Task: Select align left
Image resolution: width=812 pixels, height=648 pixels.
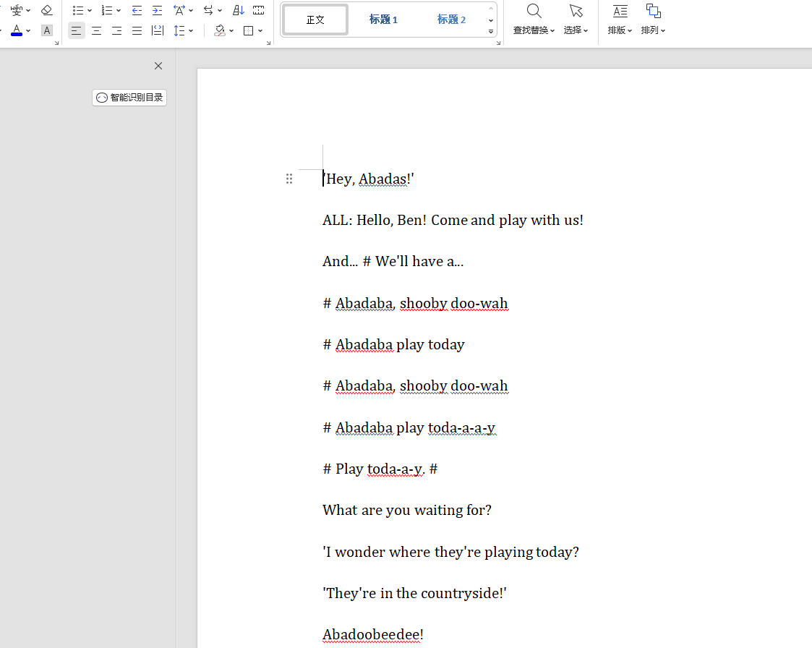Action: 76,30
